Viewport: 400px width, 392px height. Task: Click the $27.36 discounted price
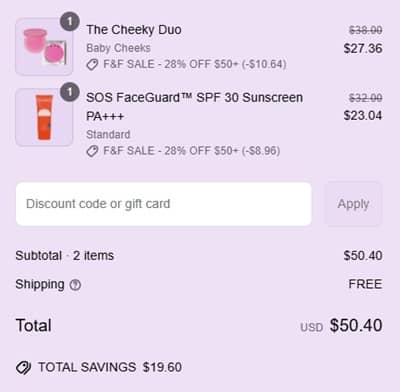click(x=363, y=48)
